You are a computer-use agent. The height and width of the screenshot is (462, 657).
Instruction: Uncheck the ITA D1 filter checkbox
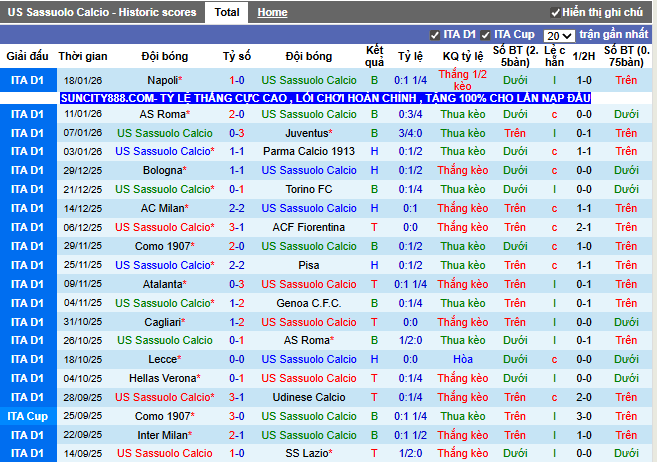coord(435,36)
